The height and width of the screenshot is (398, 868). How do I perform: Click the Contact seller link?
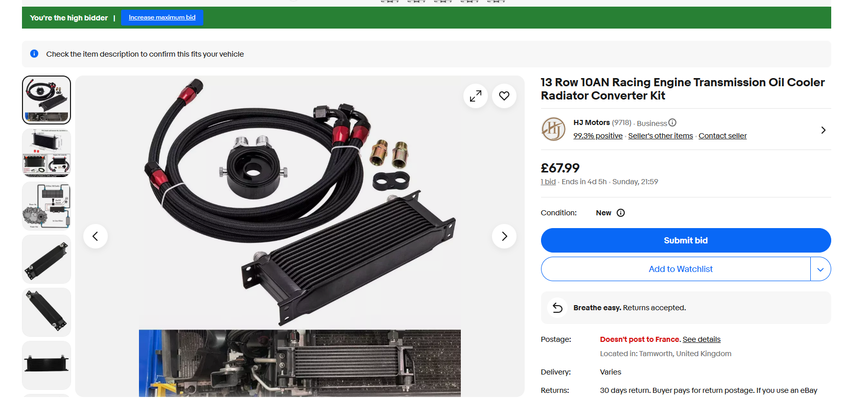click(x=722, y=136)
